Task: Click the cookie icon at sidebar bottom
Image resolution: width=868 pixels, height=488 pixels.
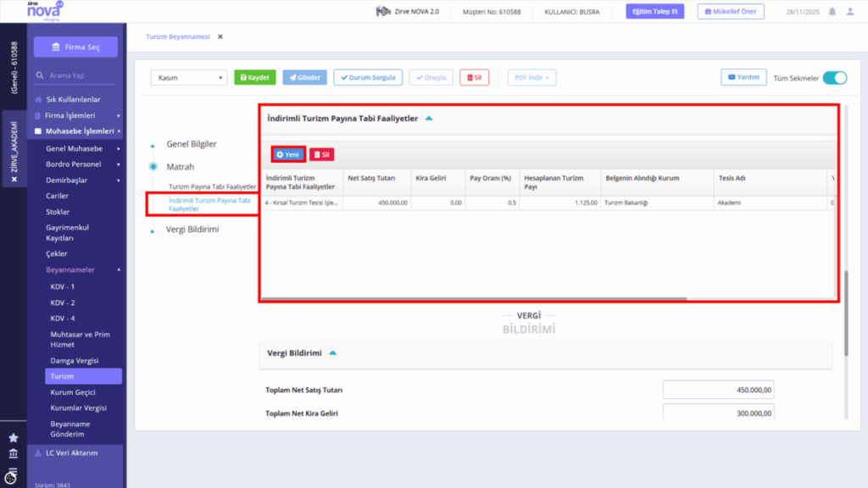Action: coord(11,476)
